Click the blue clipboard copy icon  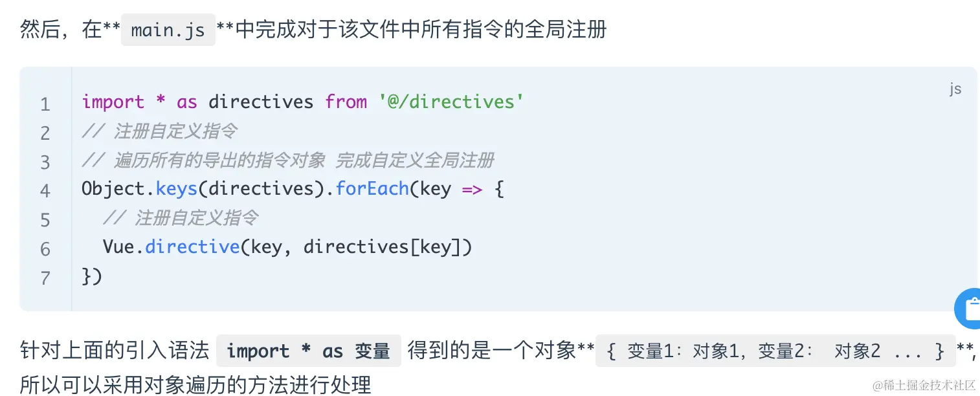pyautogui.click(x=970, y=309)
